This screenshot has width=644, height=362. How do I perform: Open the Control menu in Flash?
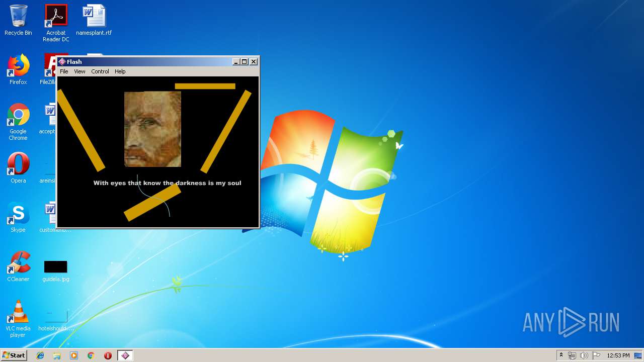click(100, 71)
